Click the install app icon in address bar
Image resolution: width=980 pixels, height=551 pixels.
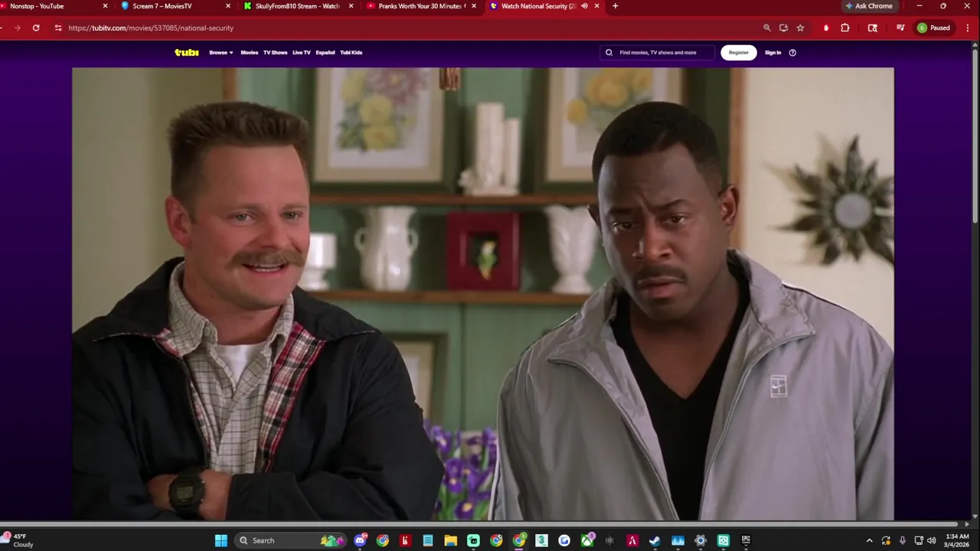point(783,28)
